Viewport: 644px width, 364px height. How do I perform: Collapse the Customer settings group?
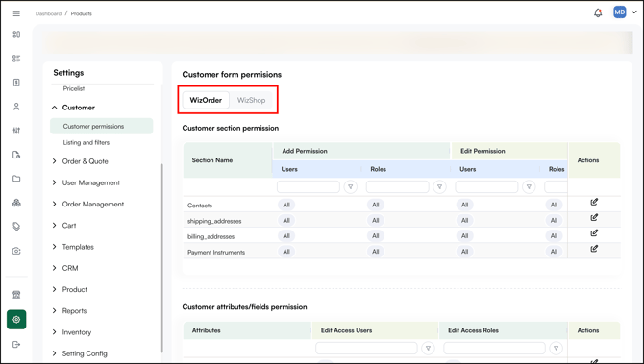click(x=78, y=108)
